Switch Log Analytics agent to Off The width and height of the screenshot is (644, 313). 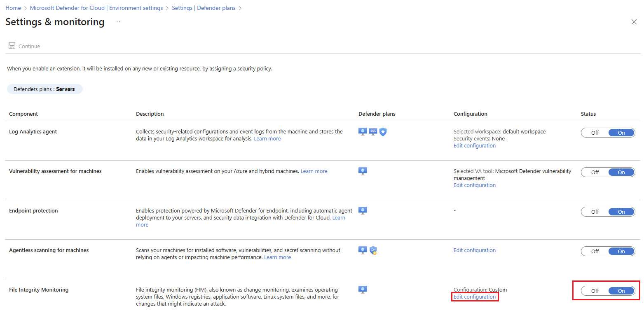coord(595,133)
